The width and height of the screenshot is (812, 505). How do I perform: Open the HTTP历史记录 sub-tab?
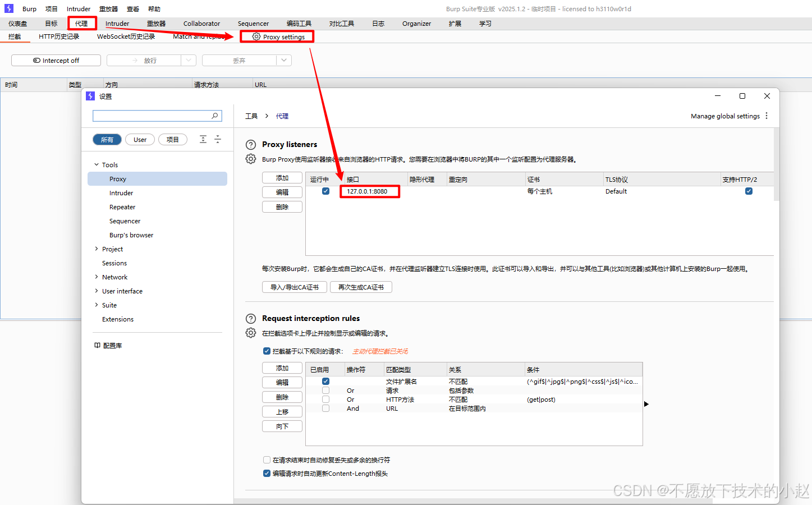(59, 36)
